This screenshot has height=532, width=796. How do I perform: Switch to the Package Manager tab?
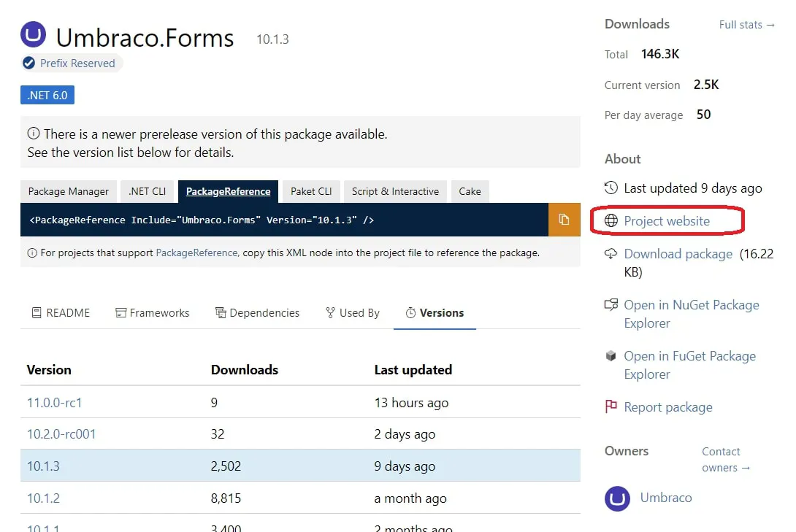(x=68, y=191)
